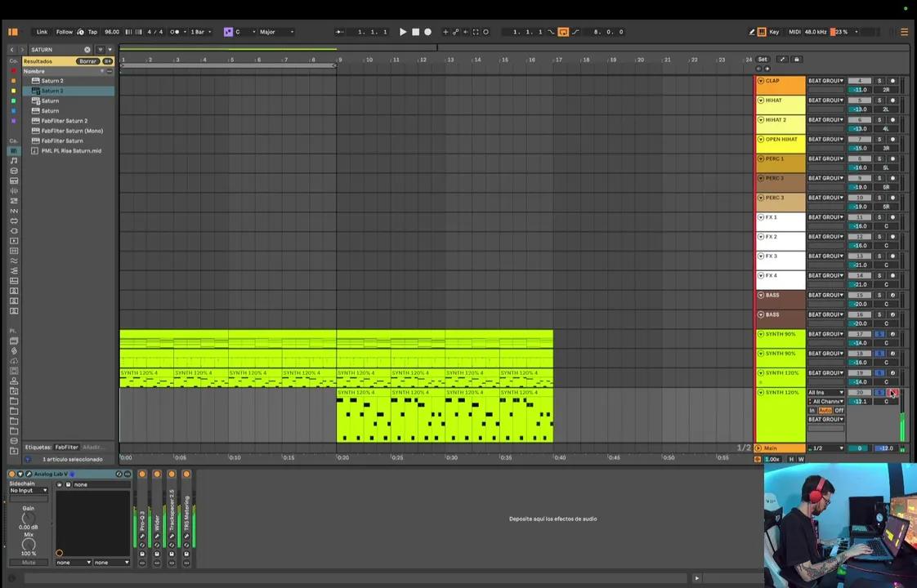Enable Key map mode
This screenshot has height=588, width=917.
(774, 32)
